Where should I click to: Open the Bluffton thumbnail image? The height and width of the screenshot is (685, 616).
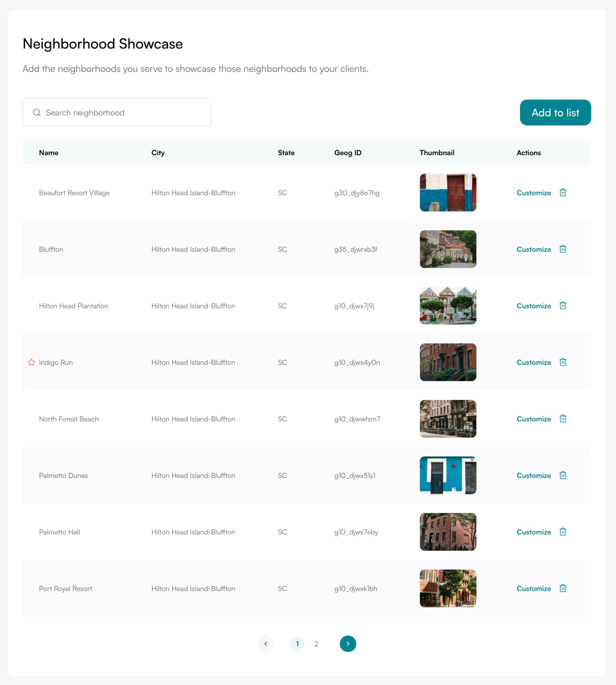click(x=448, y=249)
